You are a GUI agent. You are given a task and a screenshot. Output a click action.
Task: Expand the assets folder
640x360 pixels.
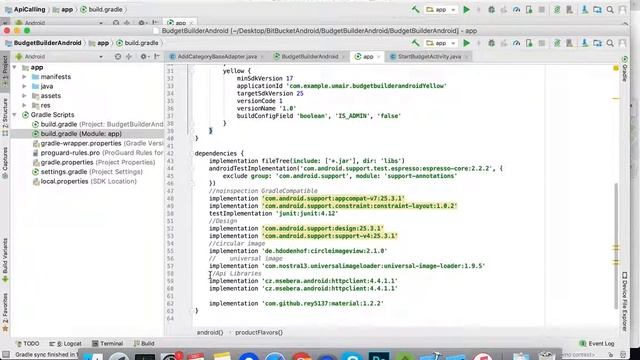pyautogui.click(x=24, y=96)
